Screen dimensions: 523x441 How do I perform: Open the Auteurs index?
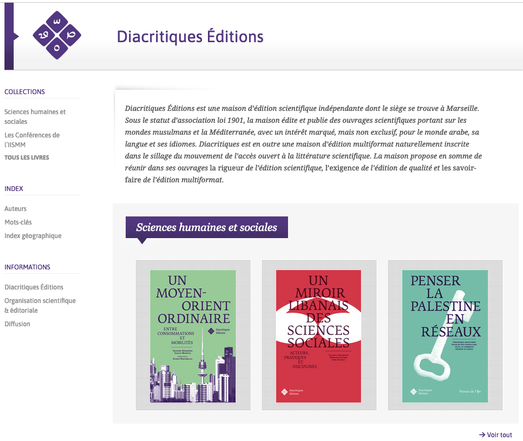(x=15, y=208)
